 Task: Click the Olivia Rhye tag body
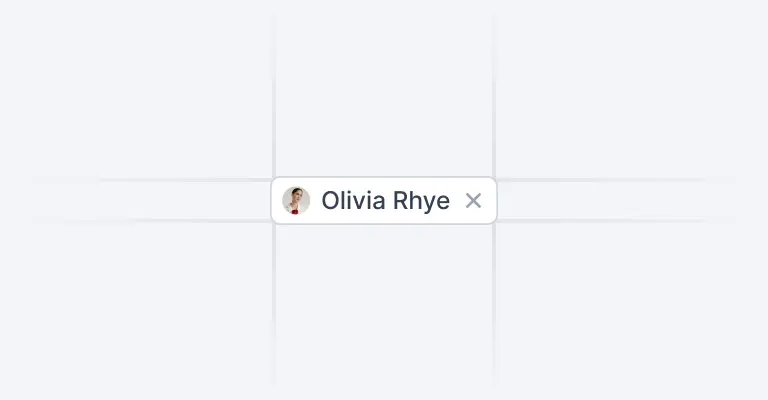coord(384,200)
